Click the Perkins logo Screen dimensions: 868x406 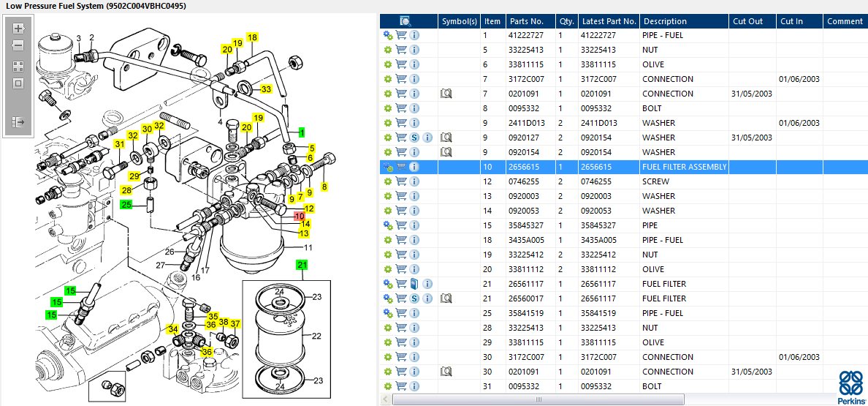click(x=851, y=386)
